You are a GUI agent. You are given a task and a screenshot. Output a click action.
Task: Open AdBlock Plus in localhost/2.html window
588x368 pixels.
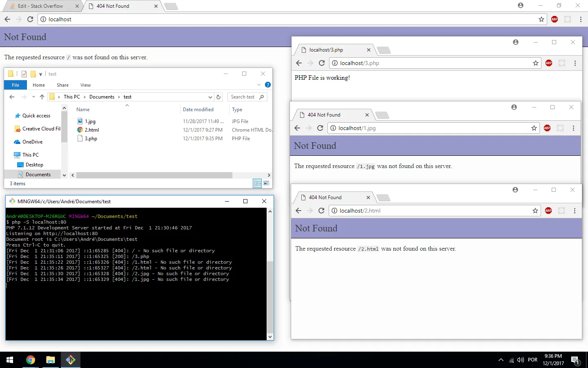(x=548, y=211)
